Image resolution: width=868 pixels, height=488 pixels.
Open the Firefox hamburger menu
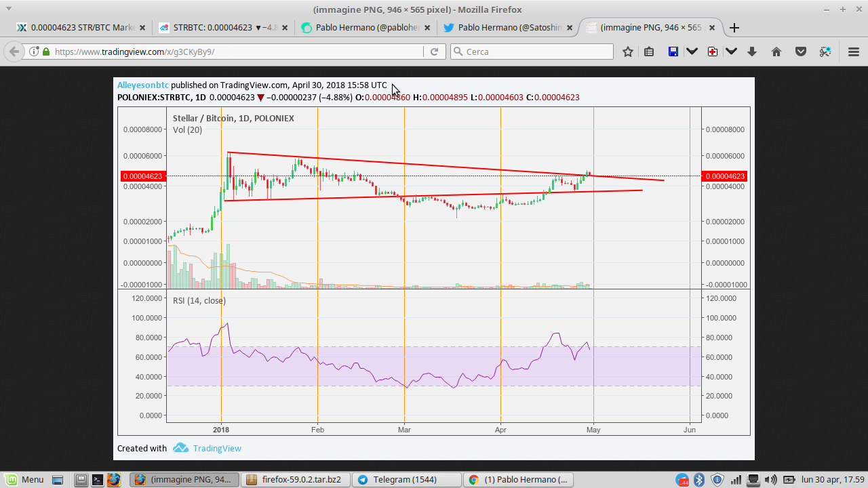(854, 52)
